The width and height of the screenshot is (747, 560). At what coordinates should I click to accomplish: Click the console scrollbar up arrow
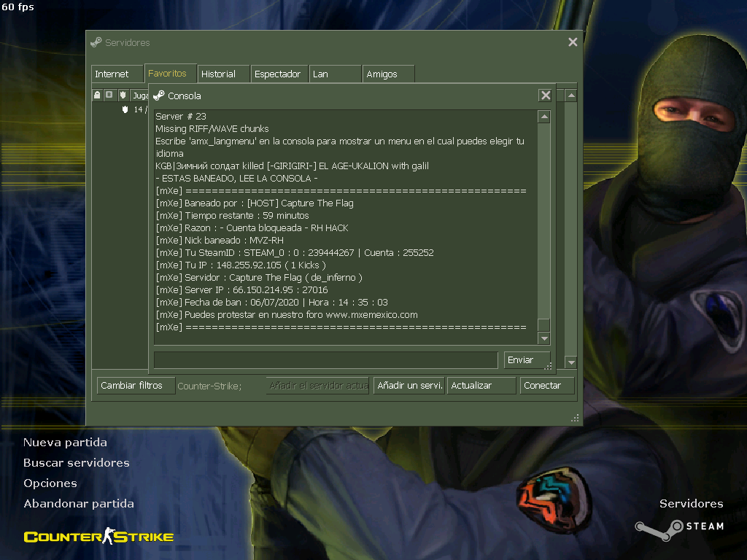tap(544, 117)
